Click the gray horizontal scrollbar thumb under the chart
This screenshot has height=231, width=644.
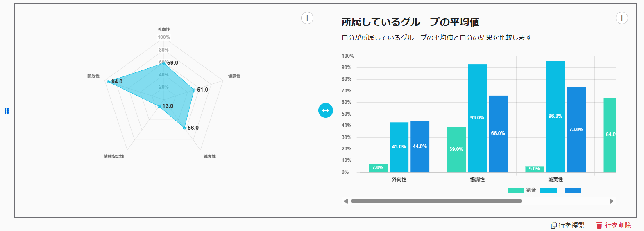[x=436, y=201]
